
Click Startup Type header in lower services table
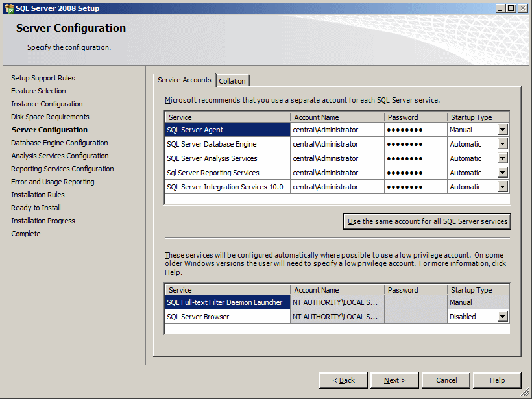pyautogui.click(x=478, y=290)
